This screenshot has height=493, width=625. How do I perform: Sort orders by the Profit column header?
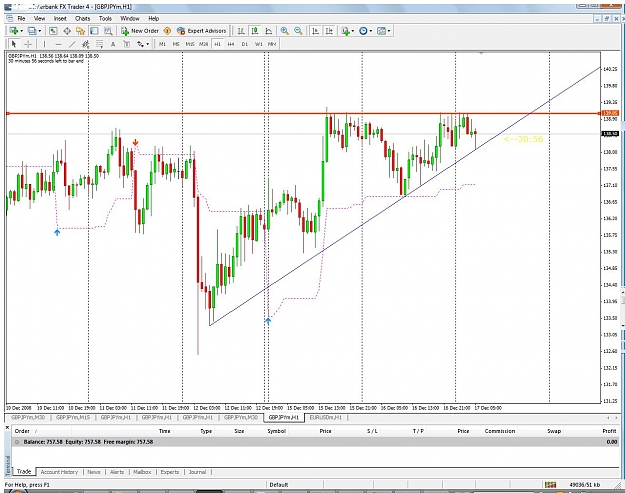click(609, 431)
